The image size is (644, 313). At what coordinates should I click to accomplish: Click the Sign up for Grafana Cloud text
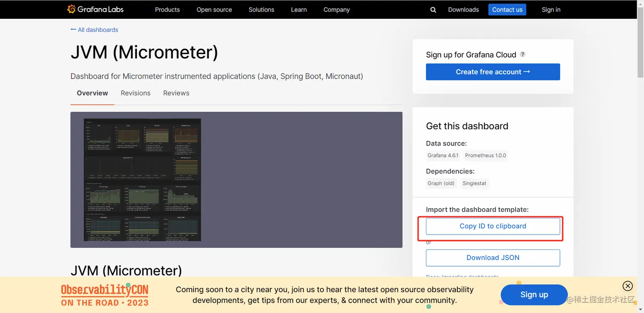[471, 55]
